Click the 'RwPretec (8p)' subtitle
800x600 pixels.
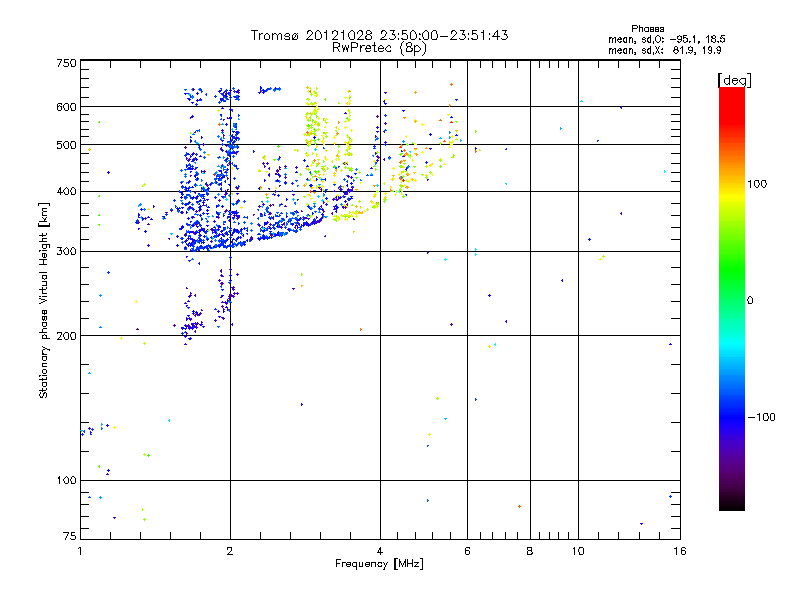point(379,48)
